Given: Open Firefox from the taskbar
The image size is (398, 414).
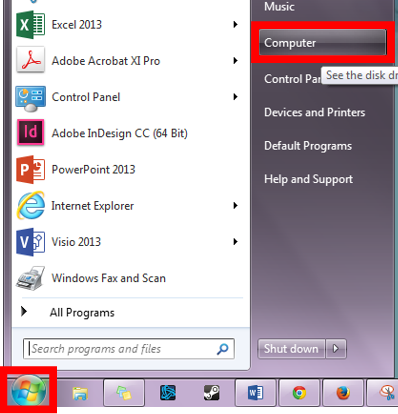Looking at the screenshot, I should [x=343, y=393].
